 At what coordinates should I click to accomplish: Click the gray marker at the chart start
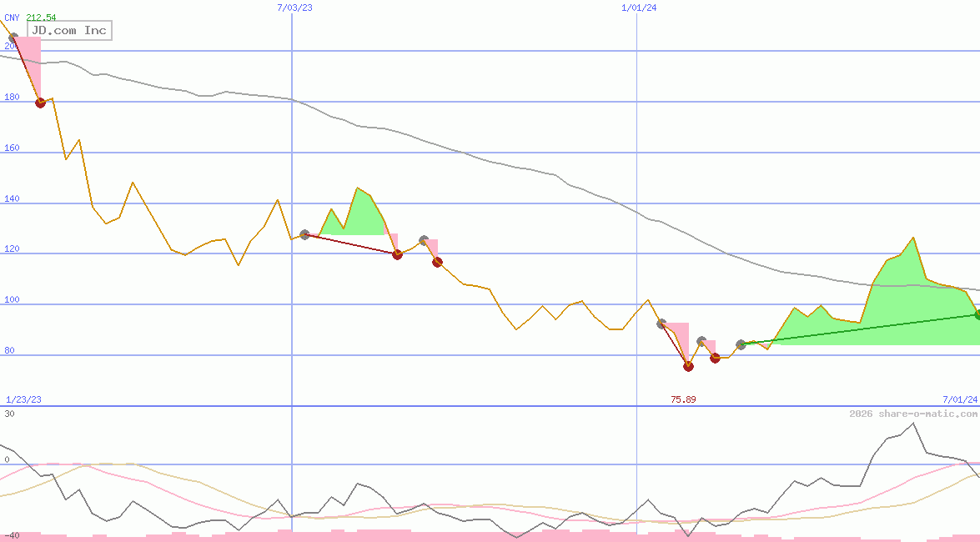click(x=13, y=36)
